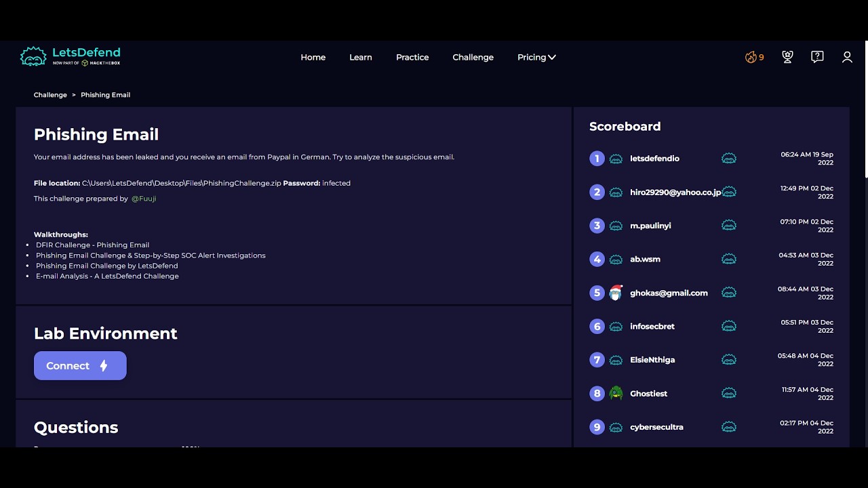Go to the Home menu item
Viewport: 868px width, 488px height.
[x=313, y=58]
